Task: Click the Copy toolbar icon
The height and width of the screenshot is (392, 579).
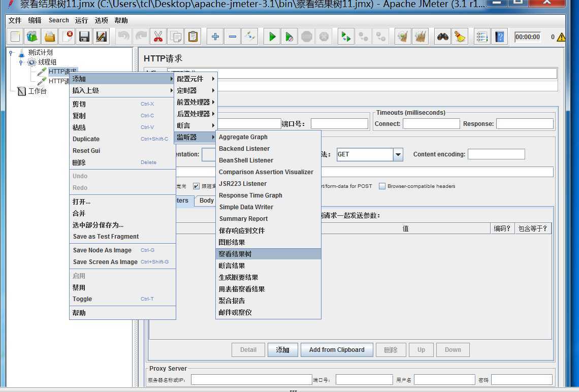Action: [x=175, y=37]
